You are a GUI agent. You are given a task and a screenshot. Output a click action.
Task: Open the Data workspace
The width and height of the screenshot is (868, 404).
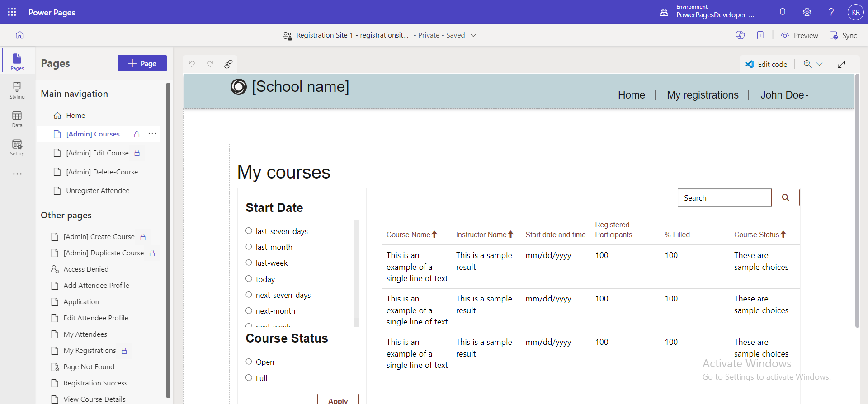click(17, 119)
